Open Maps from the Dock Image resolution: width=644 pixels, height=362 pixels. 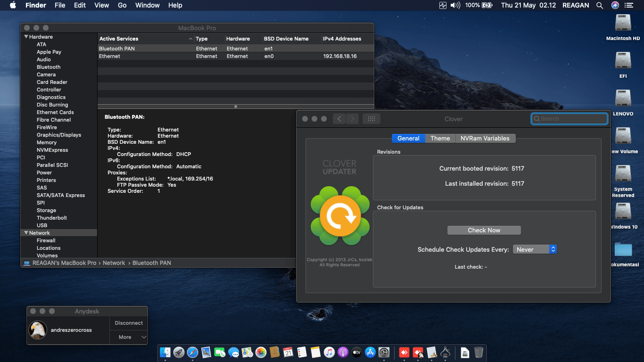[247, 352]
